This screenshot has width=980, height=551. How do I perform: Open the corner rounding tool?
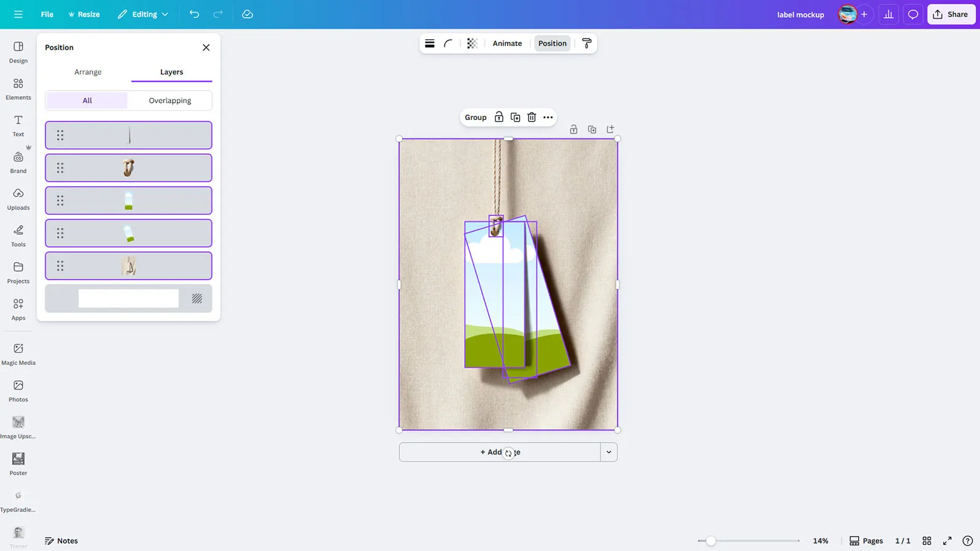click(x=448, y=43)
